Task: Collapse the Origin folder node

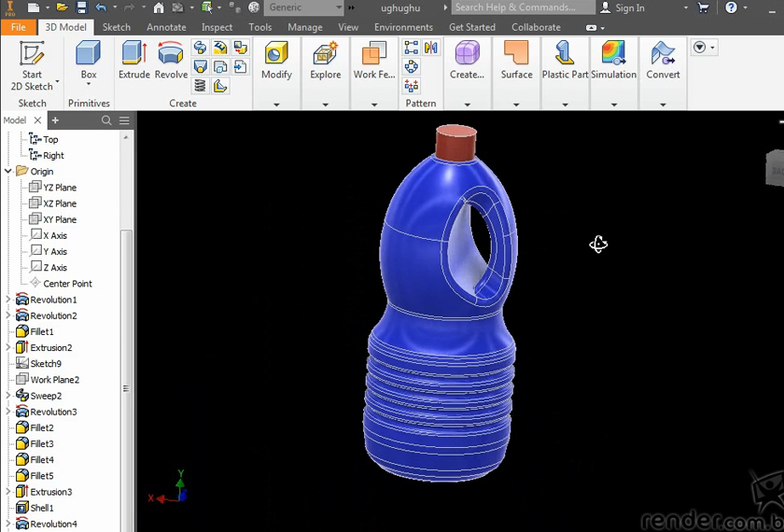Action: pyautogui.click(x=8, y=172)
